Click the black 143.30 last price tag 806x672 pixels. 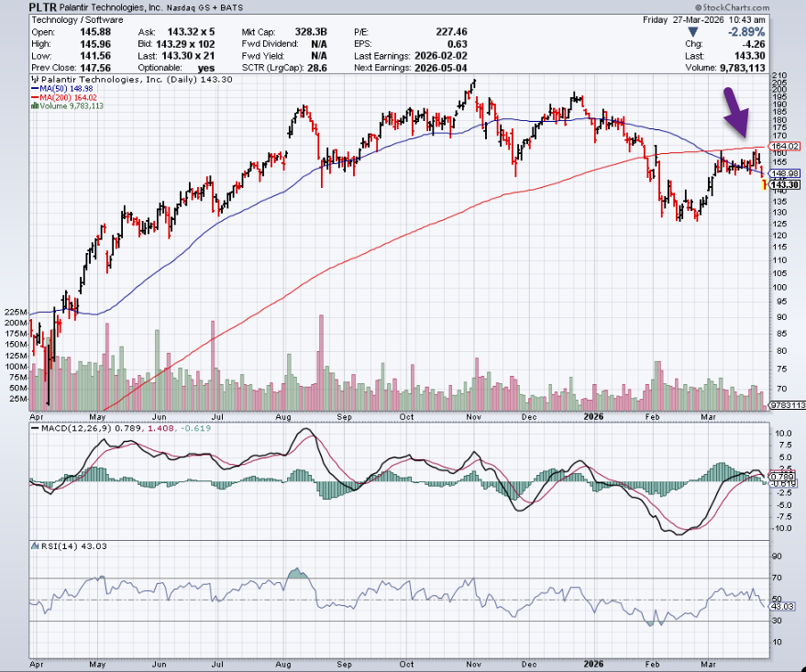pos(788,184)
